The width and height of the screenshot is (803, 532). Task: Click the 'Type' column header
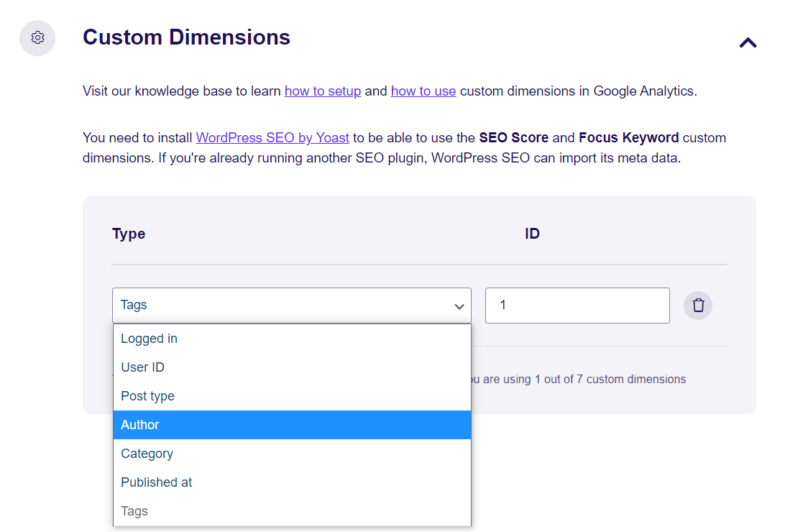click(x=129, y=234)
